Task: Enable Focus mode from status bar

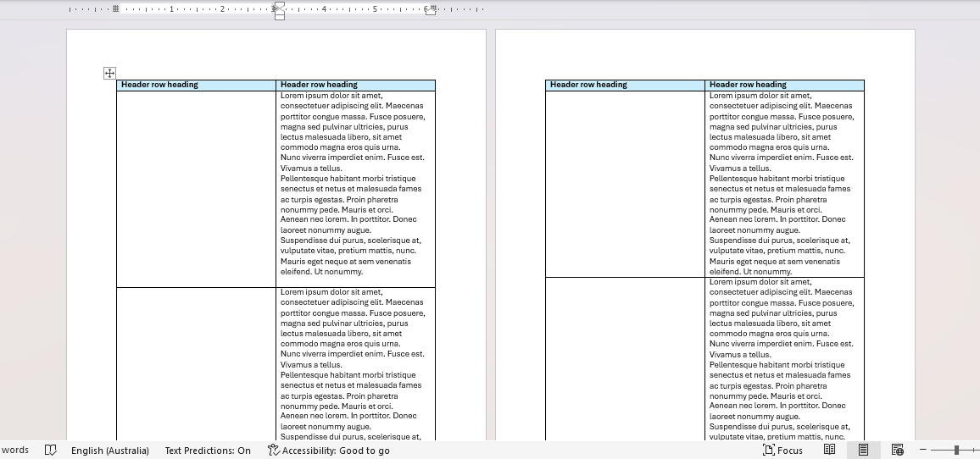Action: coord(782,451)
